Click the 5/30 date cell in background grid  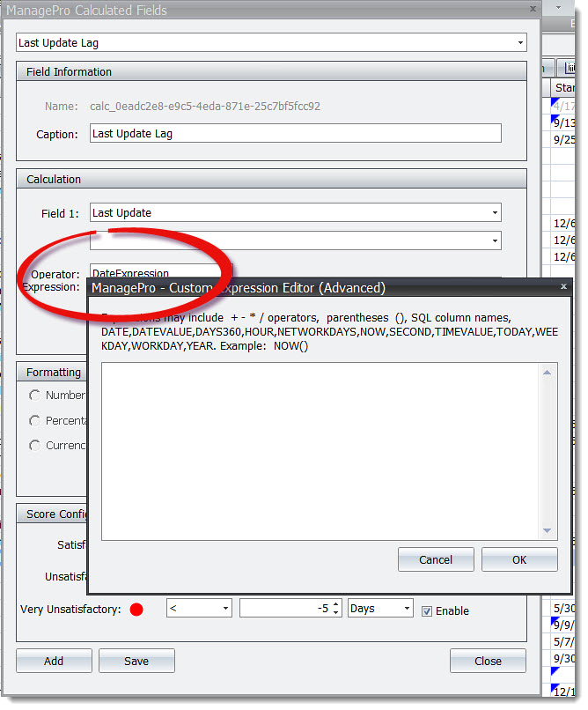pos(563,608)
